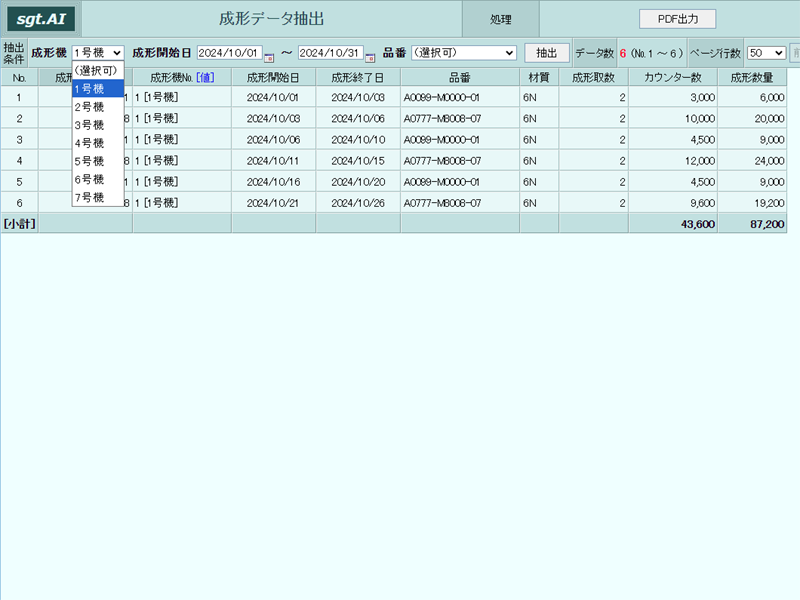This screenshot has width=800, height=600.
Task: Open the start date calendar picker
Action: (x=269, y=57)
